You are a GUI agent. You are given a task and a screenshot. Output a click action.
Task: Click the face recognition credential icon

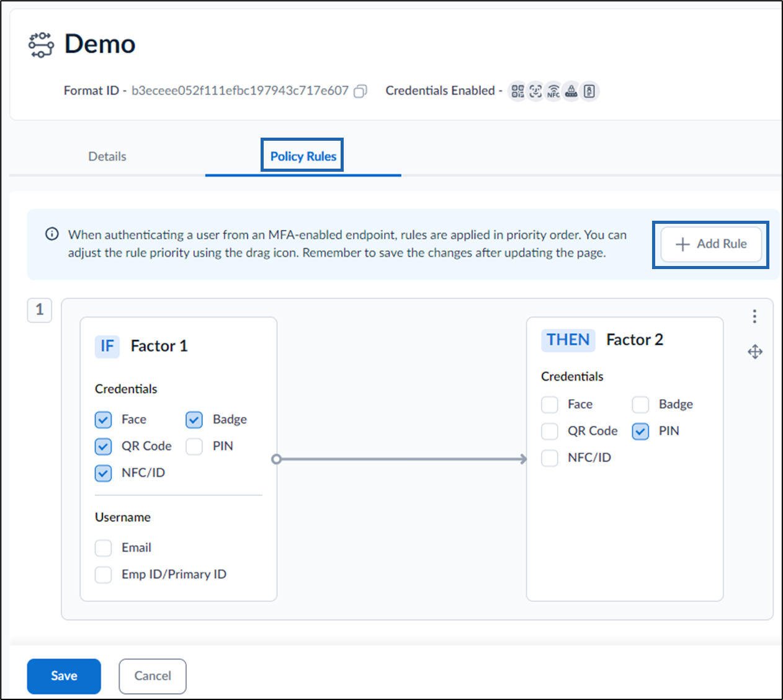click(535, 91)
